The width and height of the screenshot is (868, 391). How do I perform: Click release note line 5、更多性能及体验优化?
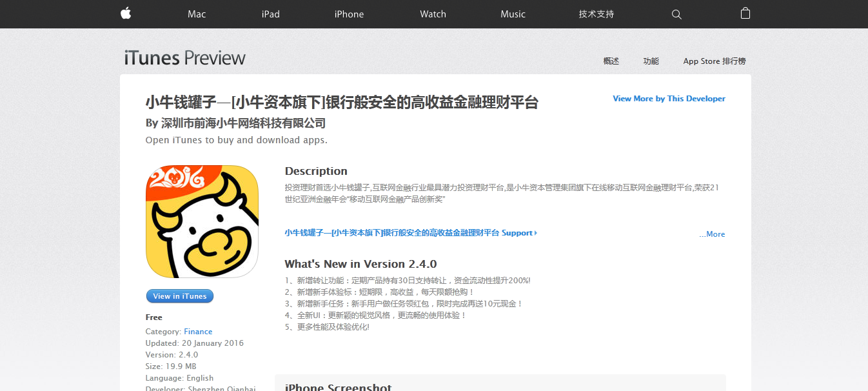[327, 327]
